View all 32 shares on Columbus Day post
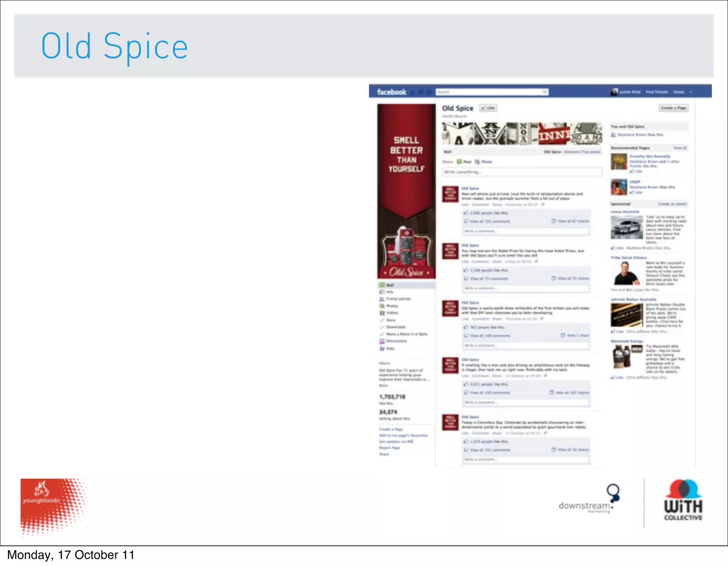728x566 pixels. pyautogui.click(x=573, y=449)
